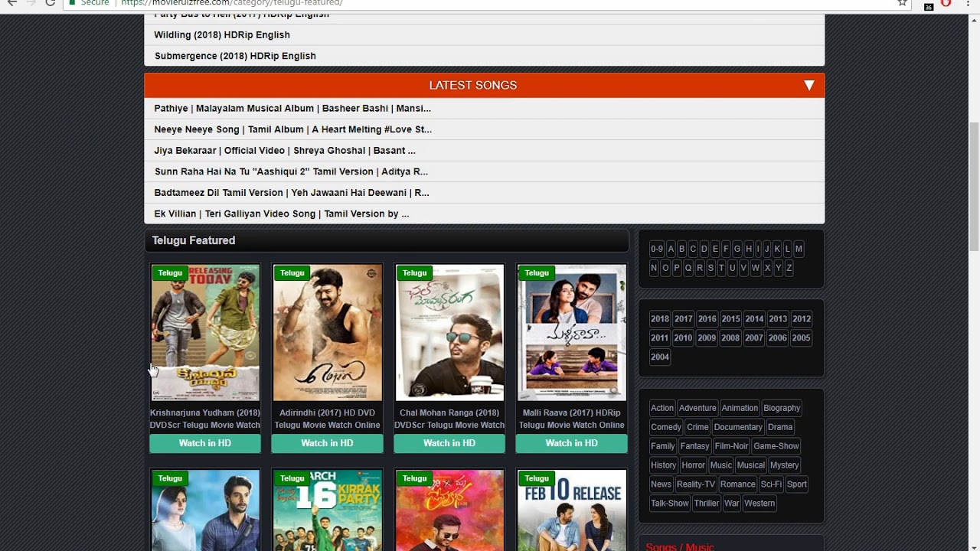
Task: Open Ek Villian Teri Galliyan song
Action: click(282, 214)
